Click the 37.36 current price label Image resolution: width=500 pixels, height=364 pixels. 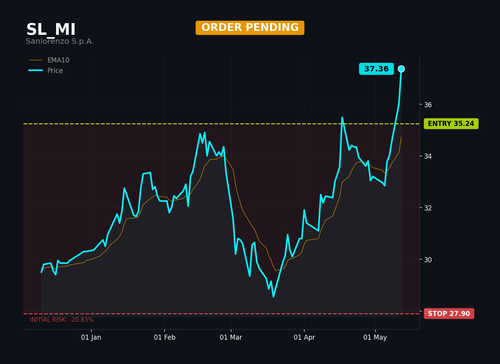click(x=376, y=69)
